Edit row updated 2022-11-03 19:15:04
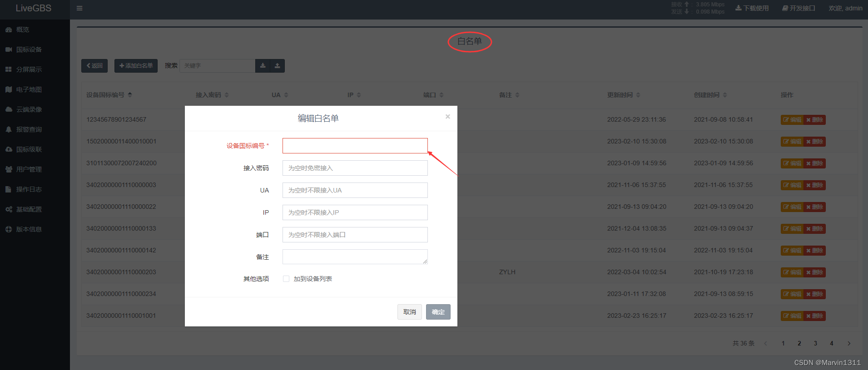The height and width of the screenshot is (370, 868). coord(792,251)
